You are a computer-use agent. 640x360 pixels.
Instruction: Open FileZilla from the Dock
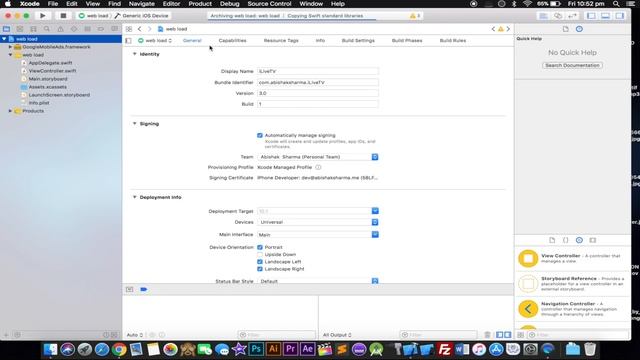(x=444, y=349)
